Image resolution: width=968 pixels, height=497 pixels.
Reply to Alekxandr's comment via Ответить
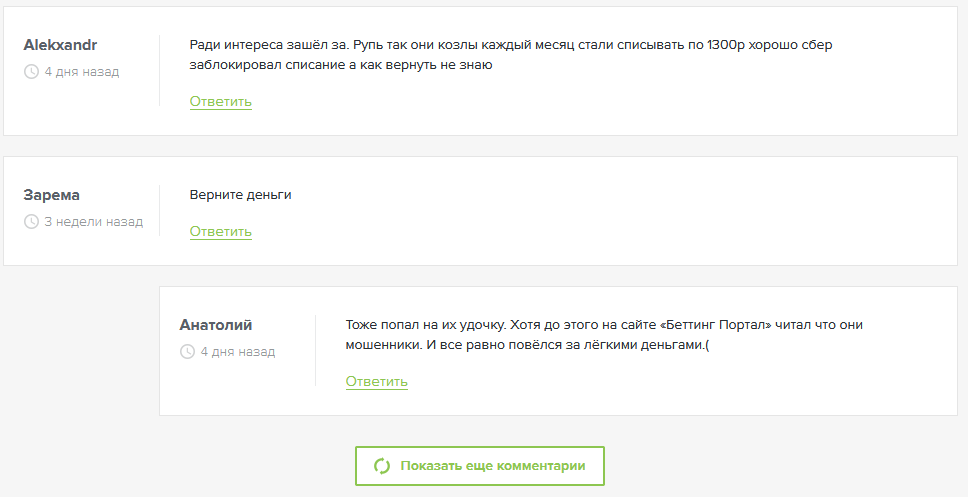coord(220,102)
